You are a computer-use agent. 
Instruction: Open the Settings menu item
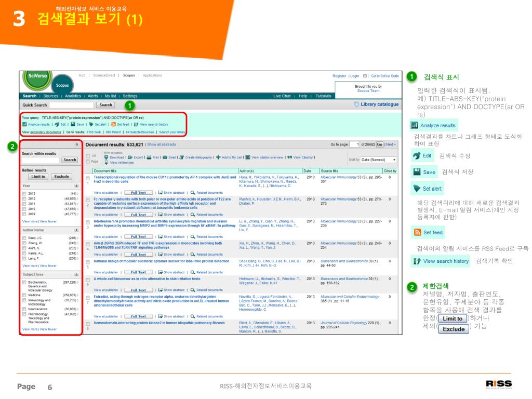click(130, 96)
